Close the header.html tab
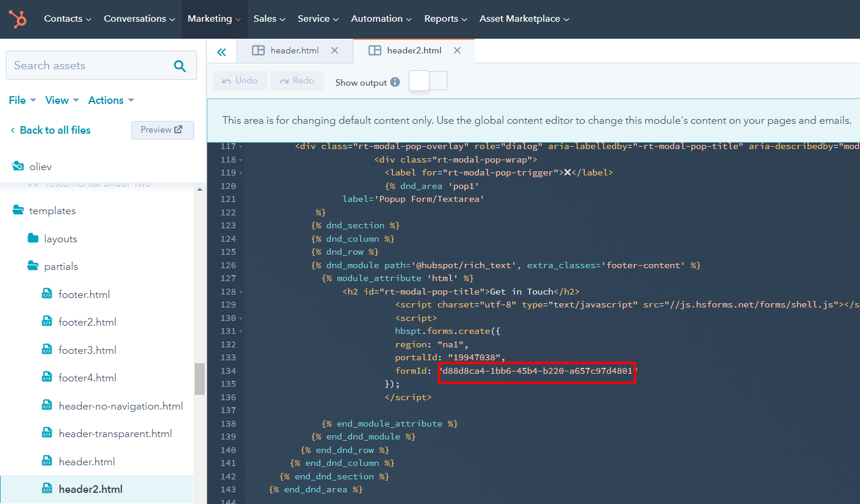 (x=334, y=50)
